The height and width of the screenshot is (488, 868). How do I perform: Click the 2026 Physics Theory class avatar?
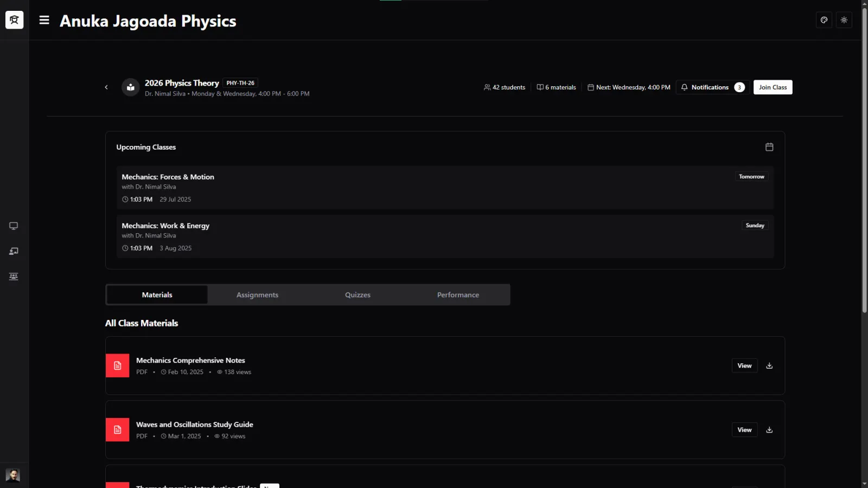coord(131,87)
